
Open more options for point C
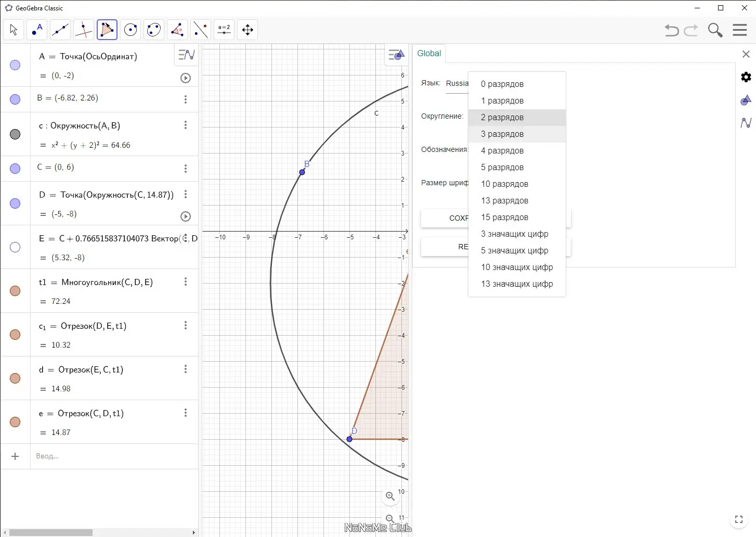tap(186, 169)
